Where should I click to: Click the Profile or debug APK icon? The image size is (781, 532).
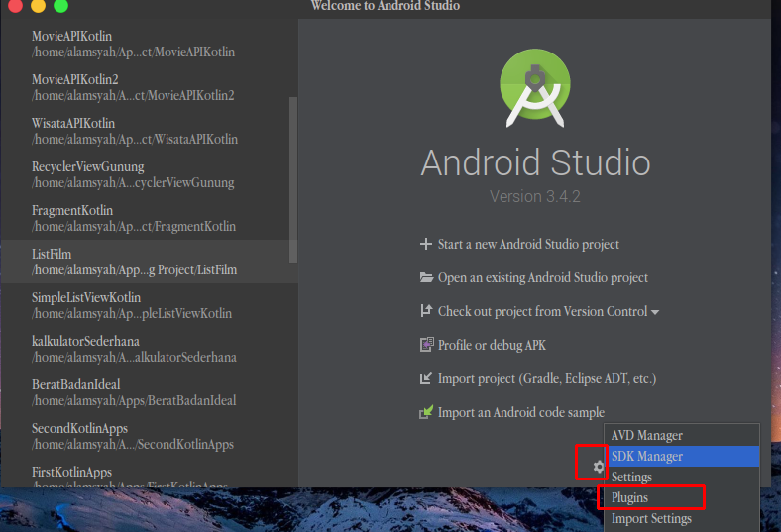(x=427, y=345)
